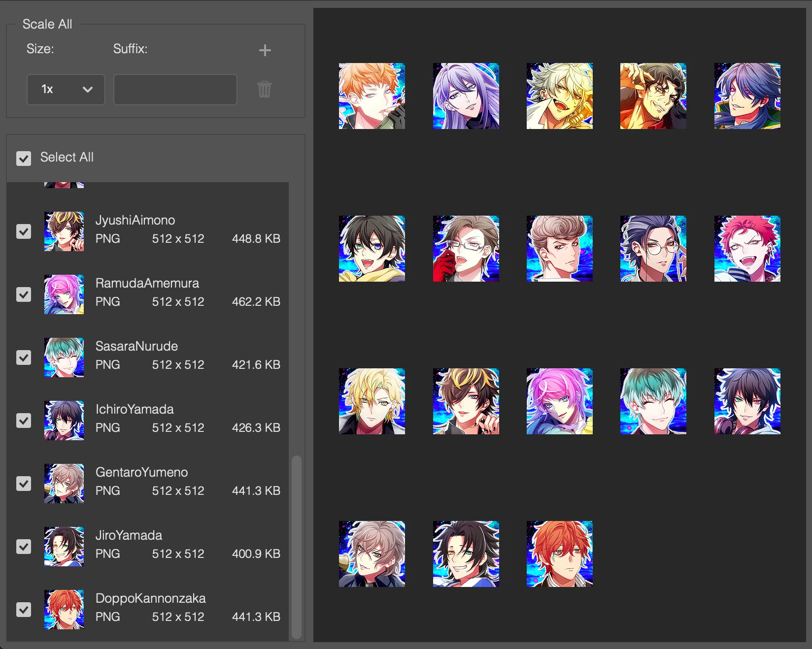Click the JyushiAimono file name
The height and width of the screenshot is (649, 812).
(x=135, y=220)
